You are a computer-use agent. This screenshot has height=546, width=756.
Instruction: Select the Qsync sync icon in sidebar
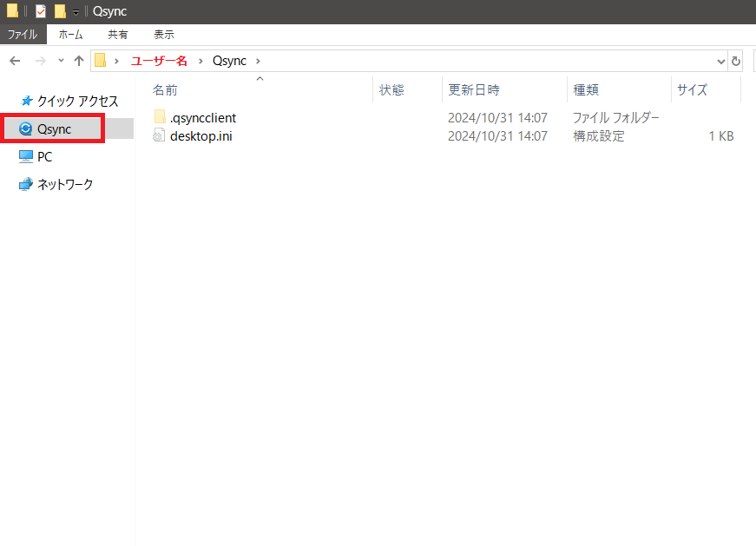pos(25,128)
